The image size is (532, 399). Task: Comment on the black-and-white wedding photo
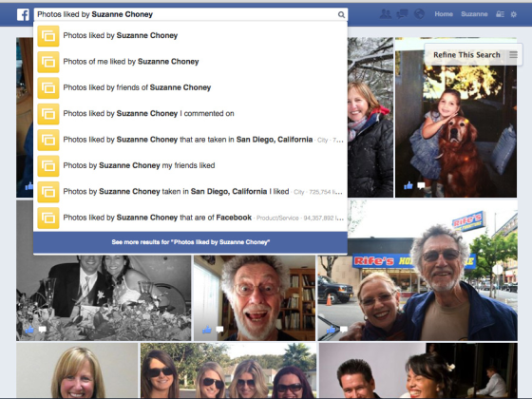43,329
